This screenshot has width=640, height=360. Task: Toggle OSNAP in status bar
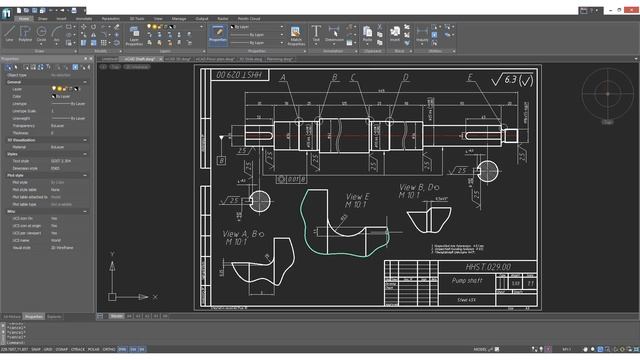pyautogui.click(x=62, y=349)
